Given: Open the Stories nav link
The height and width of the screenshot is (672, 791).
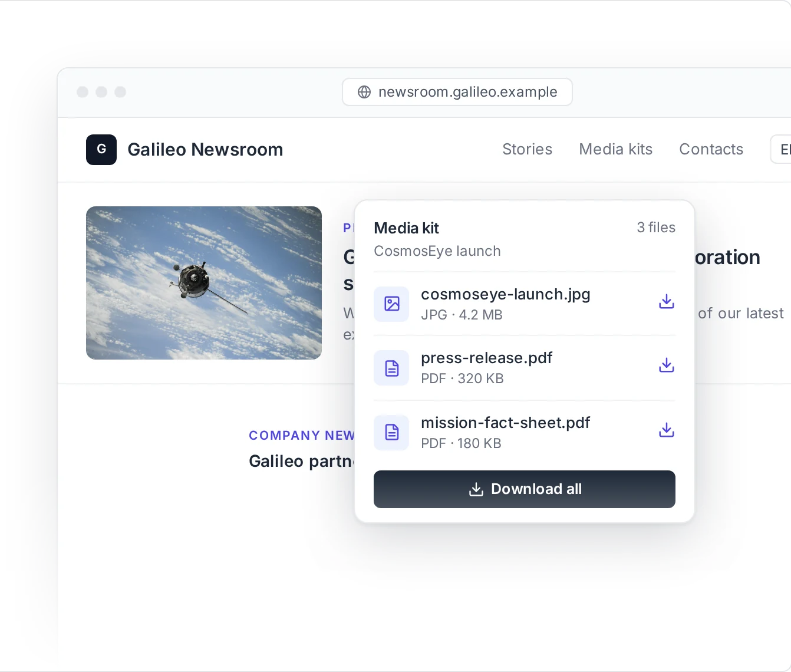Looking at the screenshot, I should click(x=527, y=149).
